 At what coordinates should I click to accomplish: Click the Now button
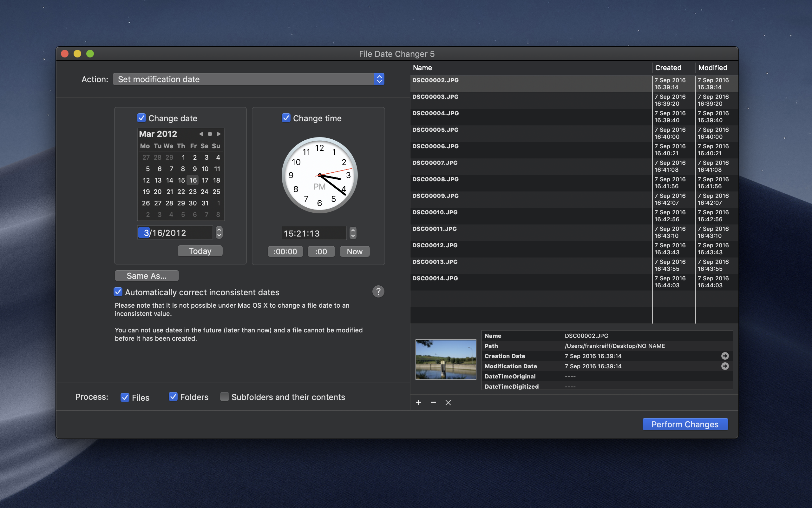pyautogui.click(x=355, y=252)
